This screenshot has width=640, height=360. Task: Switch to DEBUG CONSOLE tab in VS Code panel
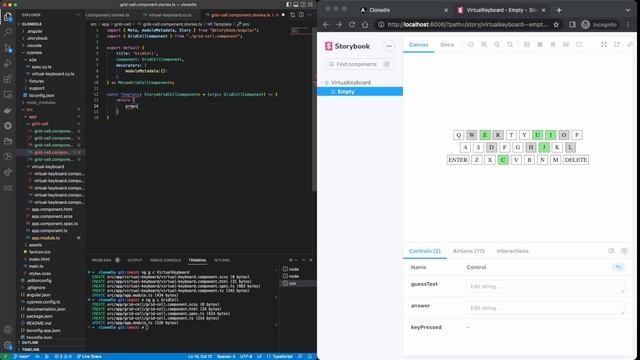pos(165,260)
